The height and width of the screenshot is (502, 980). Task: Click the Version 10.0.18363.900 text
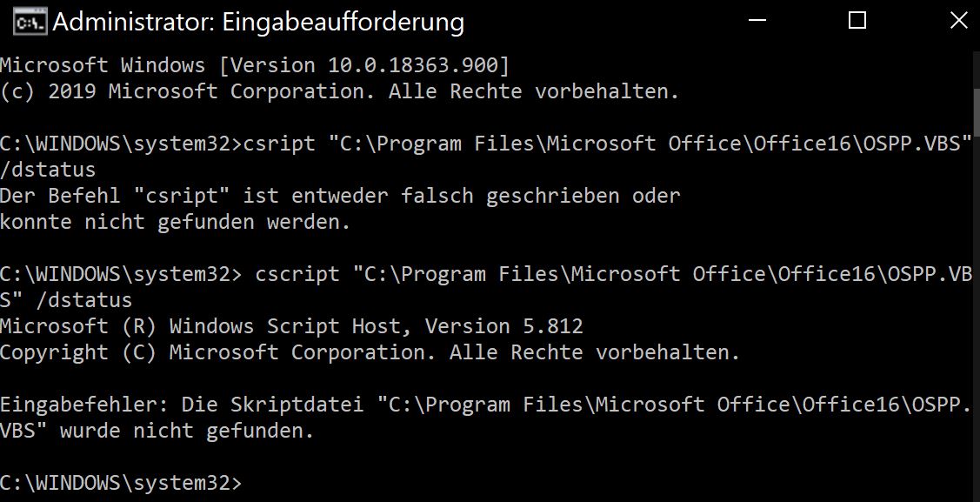click(363, 65)
